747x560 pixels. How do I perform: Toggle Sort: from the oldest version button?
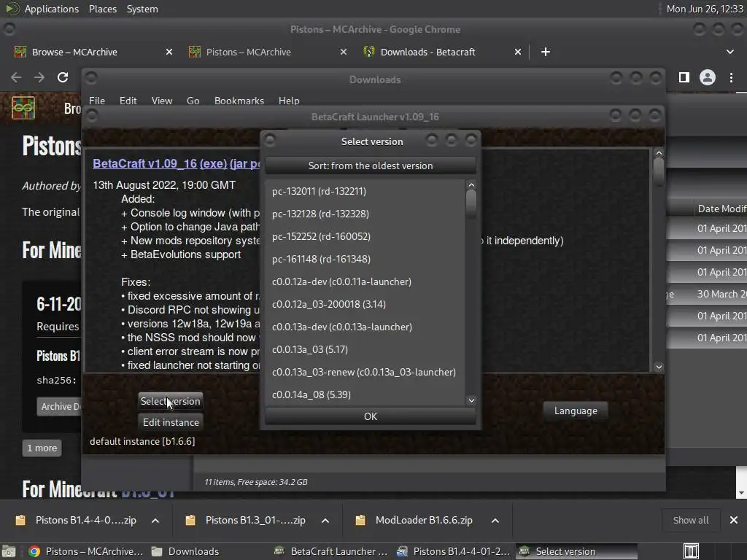pyautogui.click(x=370, y=166)
